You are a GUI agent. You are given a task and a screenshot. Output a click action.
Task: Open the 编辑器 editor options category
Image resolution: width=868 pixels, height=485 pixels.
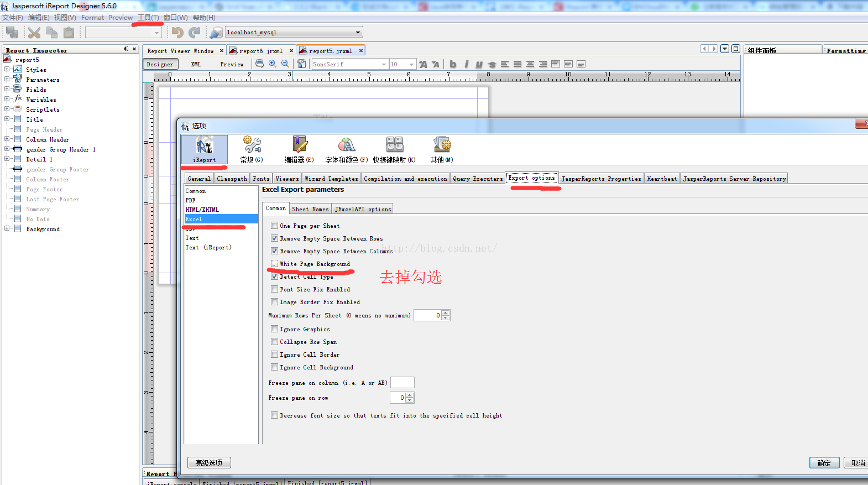tap(299, 149)
